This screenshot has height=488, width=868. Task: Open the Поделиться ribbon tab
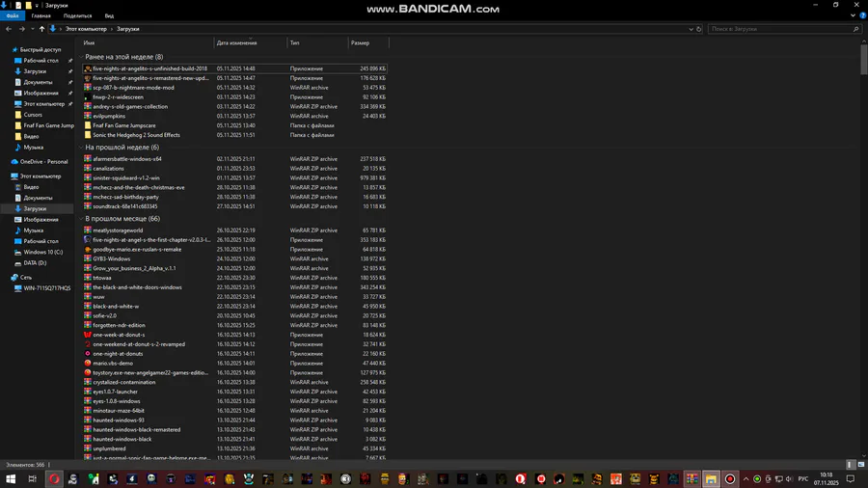click(x=77, y=16)
